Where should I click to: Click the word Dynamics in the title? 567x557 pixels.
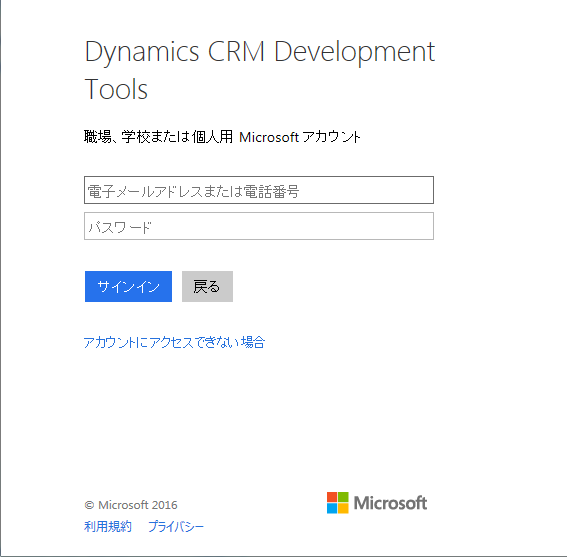[x=142, y=52]
